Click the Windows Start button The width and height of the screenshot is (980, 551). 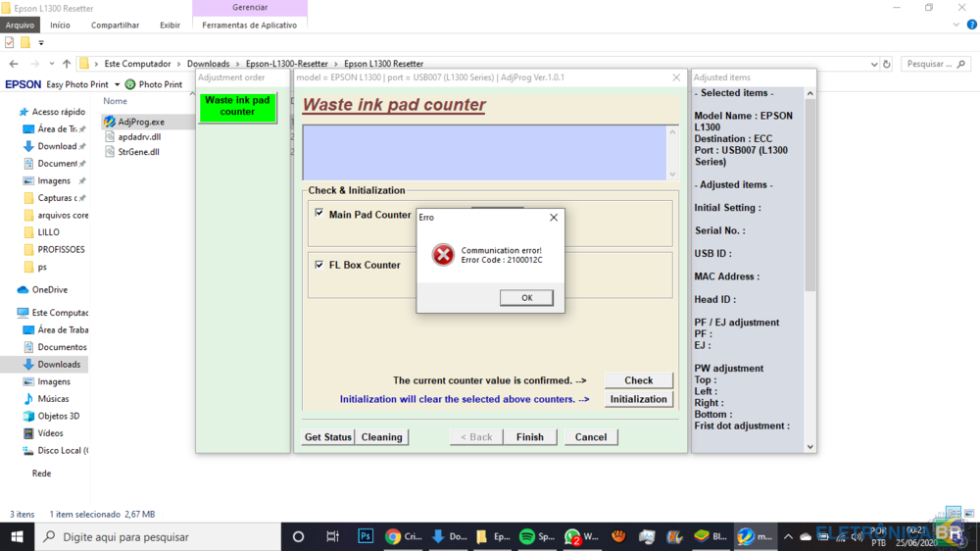[x=17, y=536]
